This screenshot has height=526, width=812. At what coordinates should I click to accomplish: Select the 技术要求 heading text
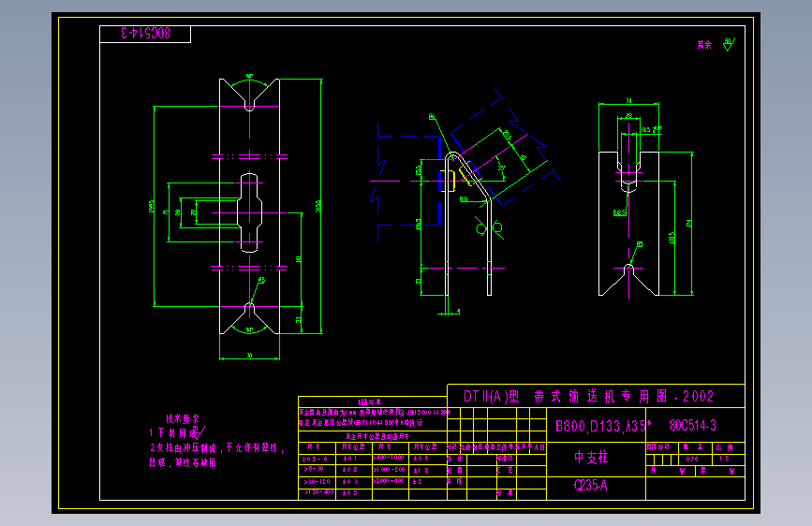pos(183,418)
